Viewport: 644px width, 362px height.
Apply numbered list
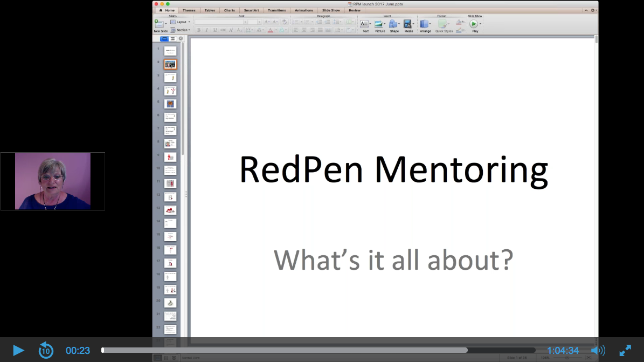click(x=307, y=22)
